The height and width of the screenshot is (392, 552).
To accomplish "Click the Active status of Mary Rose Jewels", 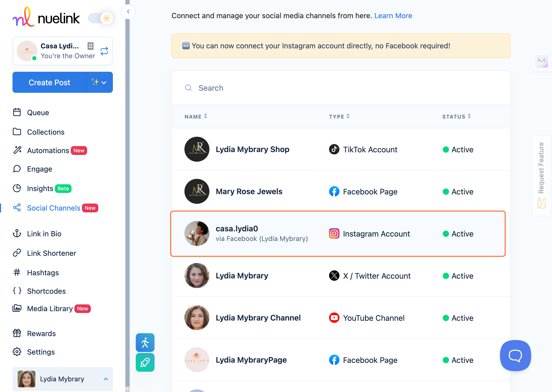I will coord(458,192).
